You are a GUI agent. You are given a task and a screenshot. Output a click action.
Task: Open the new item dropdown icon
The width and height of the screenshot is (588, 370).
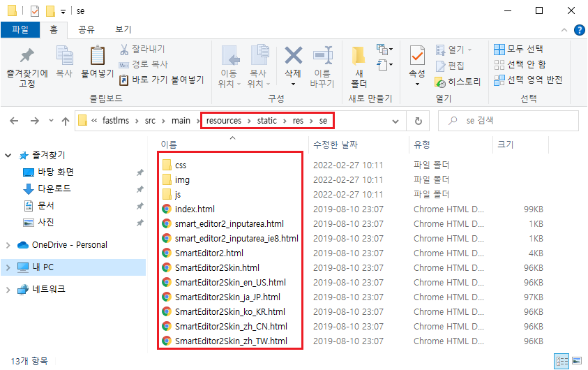tap(385, 49)
